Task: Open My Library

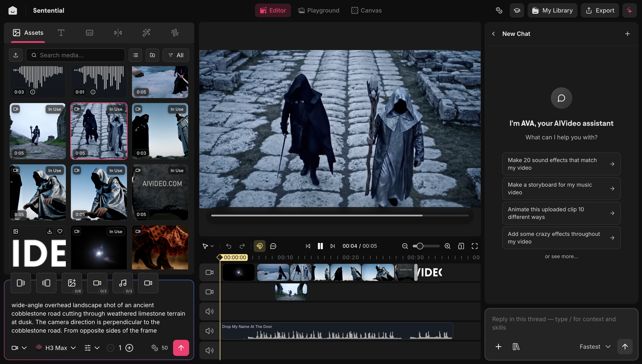Action: [552, 10]
